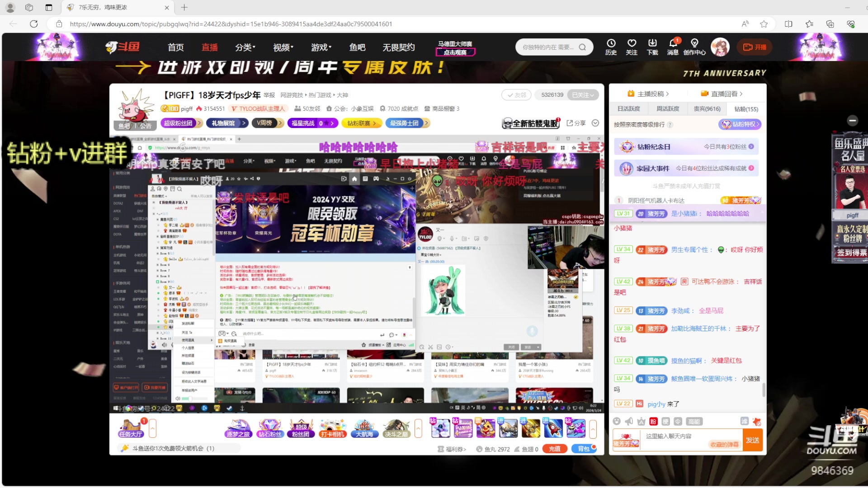
Task: Expand the arrow after 决斗之巅 activities
Action: pos(418,428)
